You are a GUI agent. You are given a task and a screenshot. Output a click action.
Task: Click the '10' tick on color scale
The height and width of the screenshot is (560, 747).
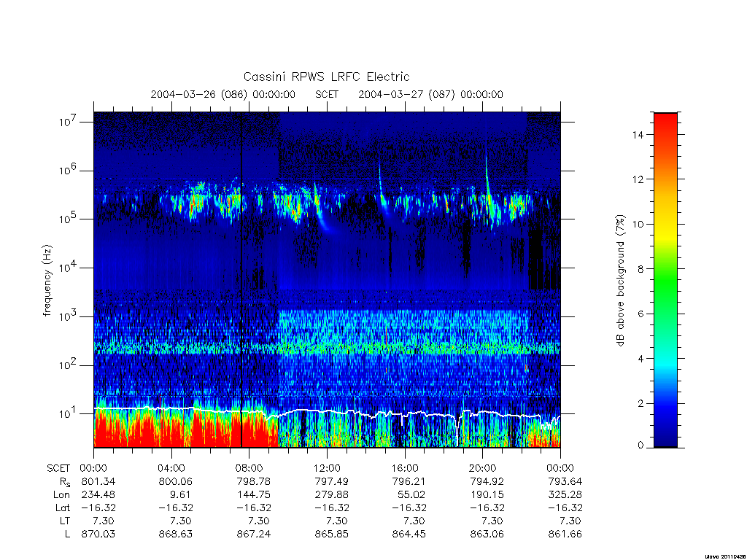point(638,225)
